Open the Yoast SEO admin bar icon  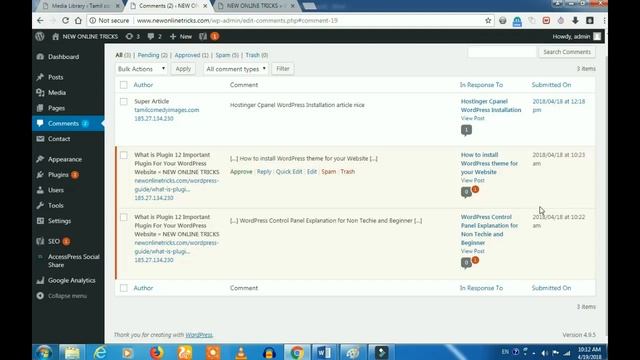pos(203,36)
